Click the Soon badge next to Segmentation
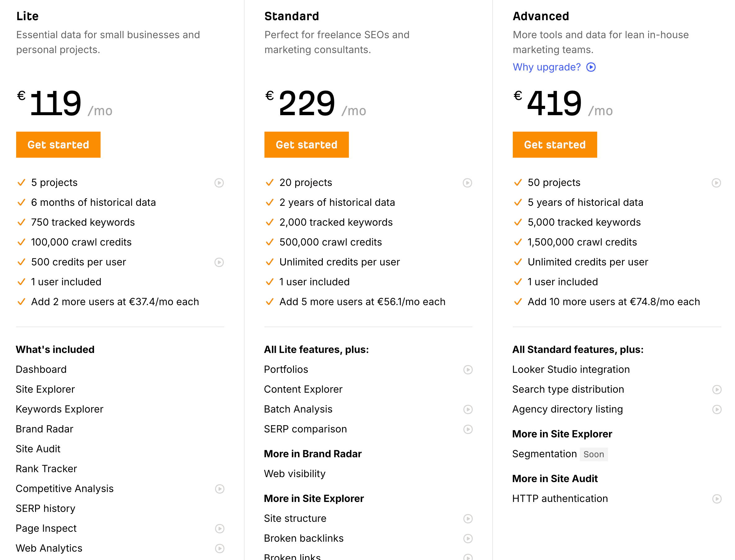The image size is (735, 560). click(x=594, y=454)
